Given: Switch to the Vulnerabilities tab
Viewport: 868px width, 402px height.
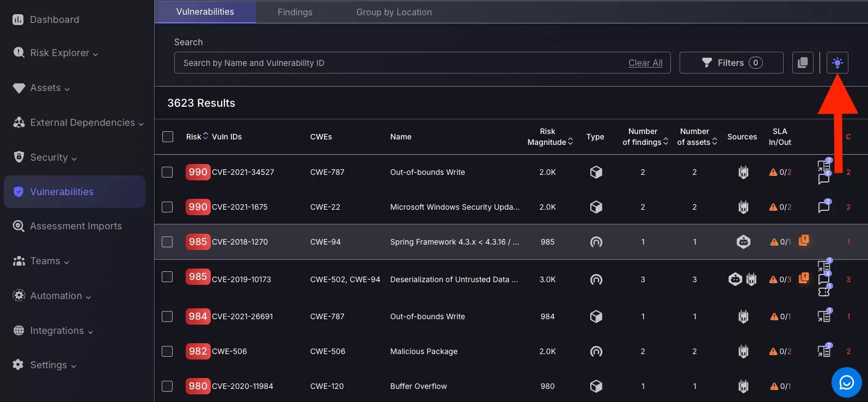Looking at the screenshot, I should click(x=205, y=11).
